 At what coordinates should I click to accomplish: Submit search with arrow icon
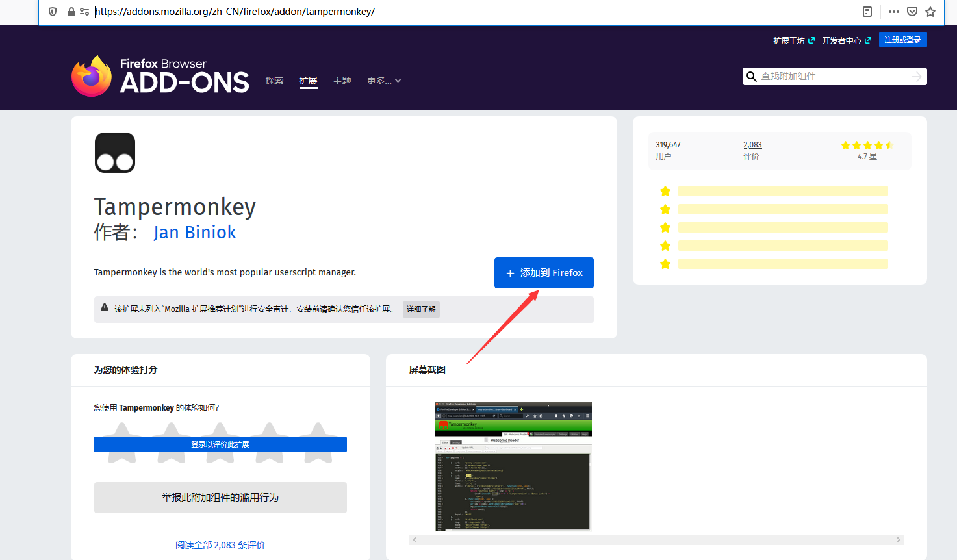pos(917,77)
